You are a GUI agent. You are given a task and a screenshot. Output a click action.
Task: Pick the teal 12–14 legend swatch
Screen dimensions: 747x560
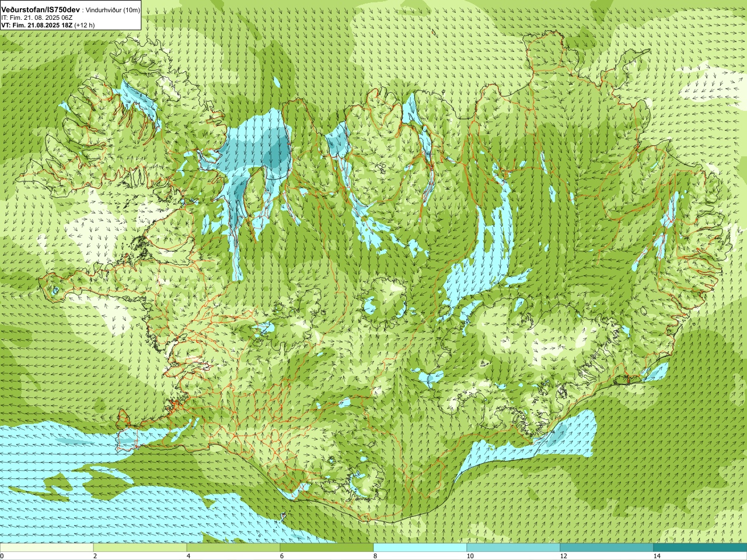[607, 548]
